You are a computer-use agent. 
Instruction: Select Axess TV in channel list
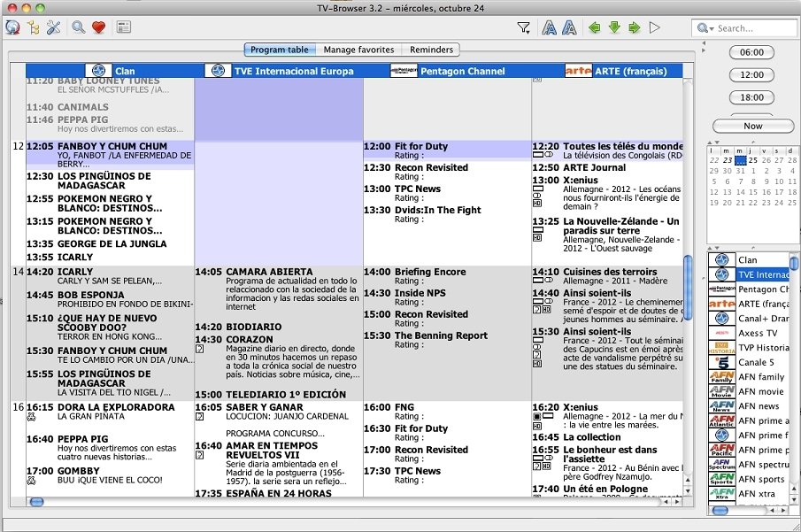point(749,333)
